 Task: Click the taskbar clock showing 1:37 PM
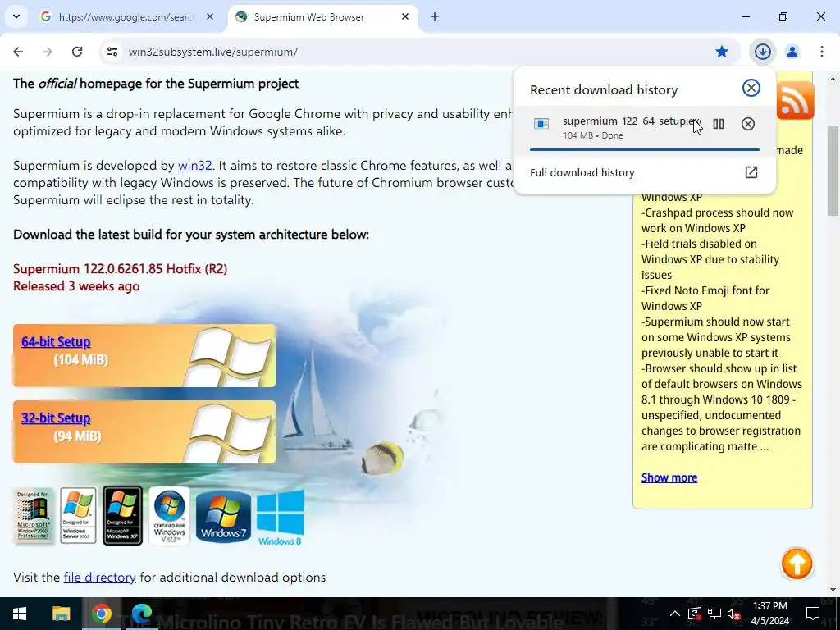point(770,614)
